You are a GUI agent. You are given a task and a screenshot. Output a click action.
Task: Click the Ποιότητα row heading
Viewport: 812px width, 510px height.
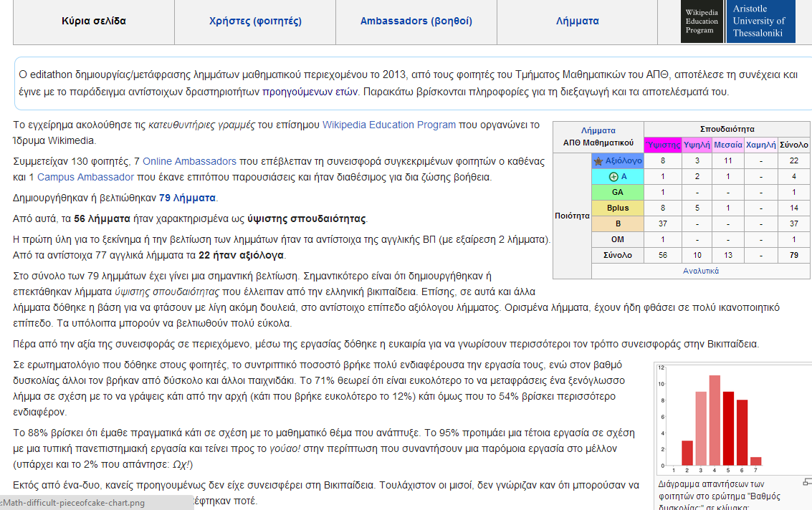click(x=572, y=216)
